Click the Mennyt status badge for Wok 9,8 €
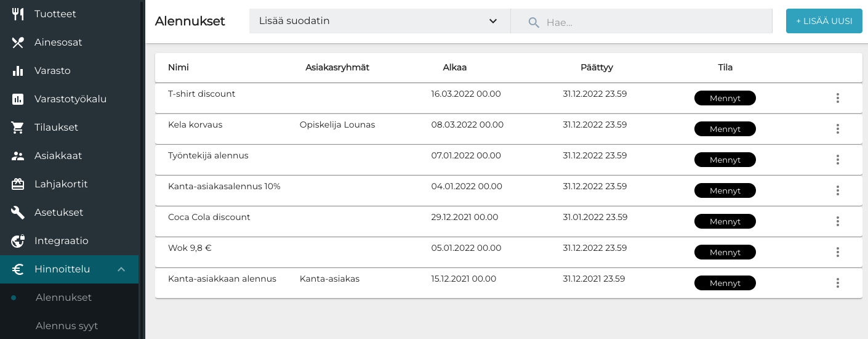The height and width of the screenshot is (339, 868). pyautogui.click(x=725, y=252)
